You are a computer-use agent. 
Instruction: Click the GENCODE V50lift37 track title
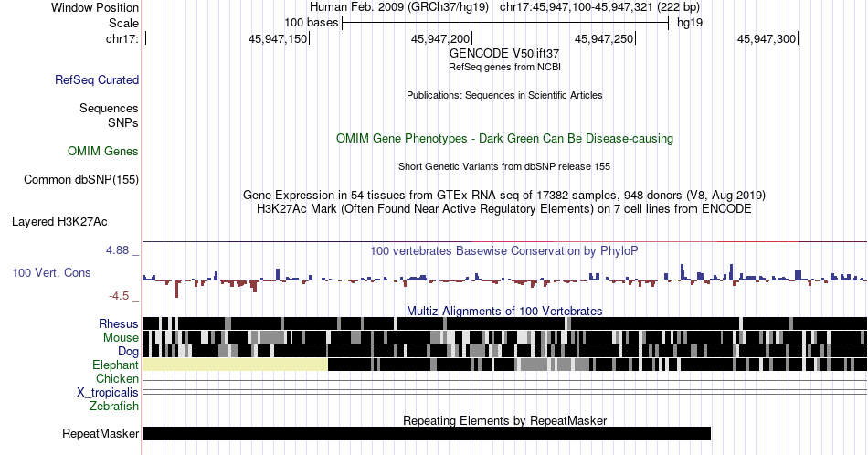coord(504,54)
